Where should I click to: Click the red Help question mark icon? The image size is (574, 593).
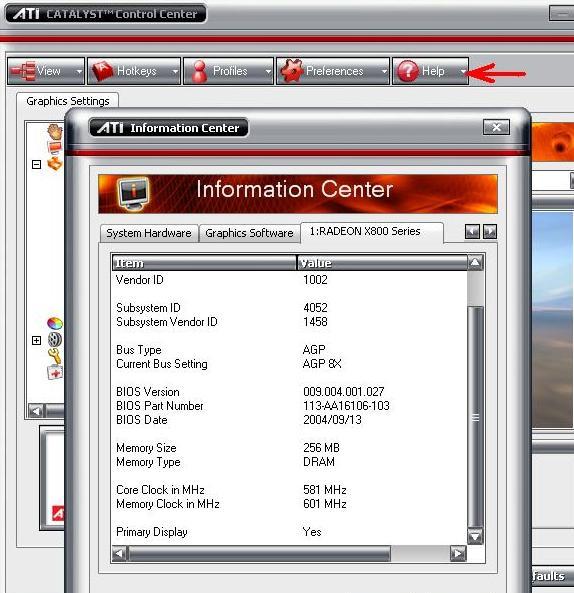pyautogui.click(x=408, y=71)
